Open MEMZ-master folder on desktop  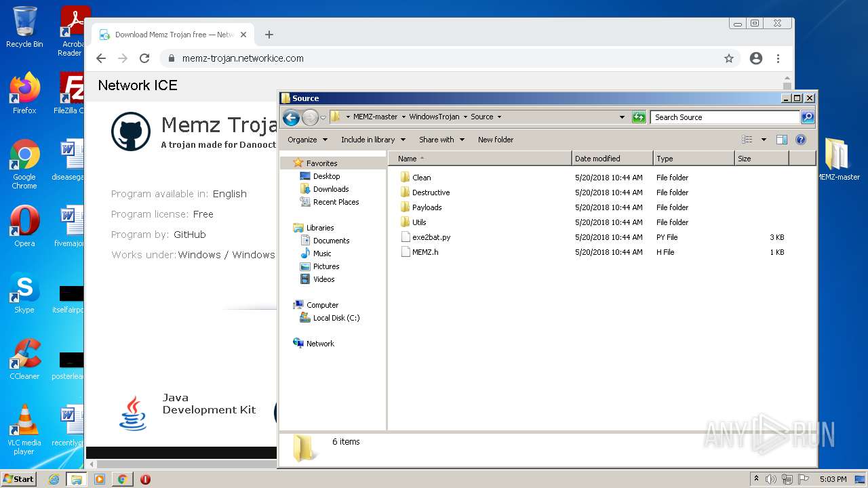click(837, 160)
